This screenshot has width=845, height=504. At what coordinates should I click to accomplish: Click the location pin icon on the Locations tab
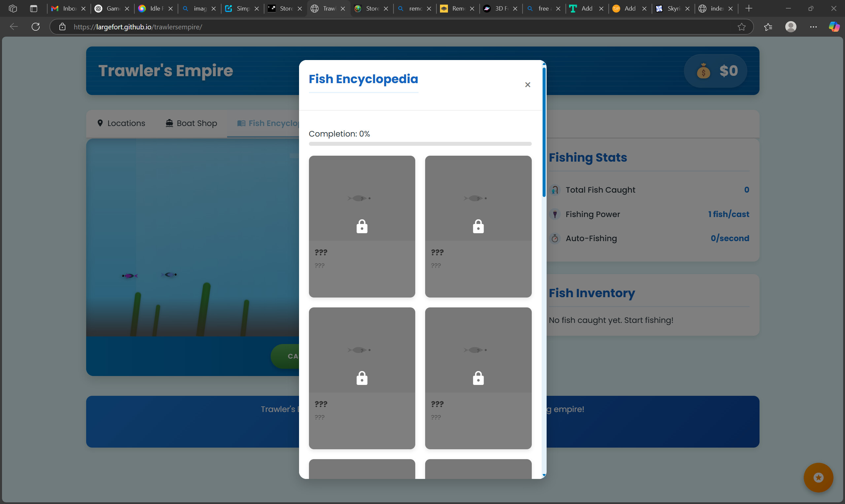[100, 123]
